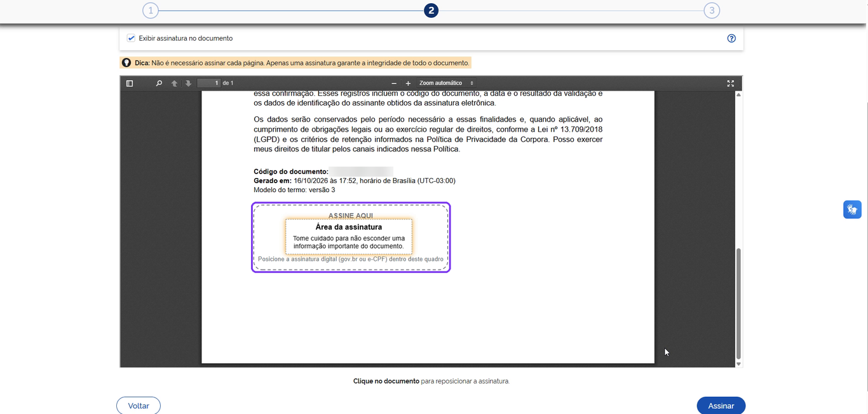The height and width of the screenshot is (414, 868).
Task: Click the Dica lightbulb icon
Action: 126,63
